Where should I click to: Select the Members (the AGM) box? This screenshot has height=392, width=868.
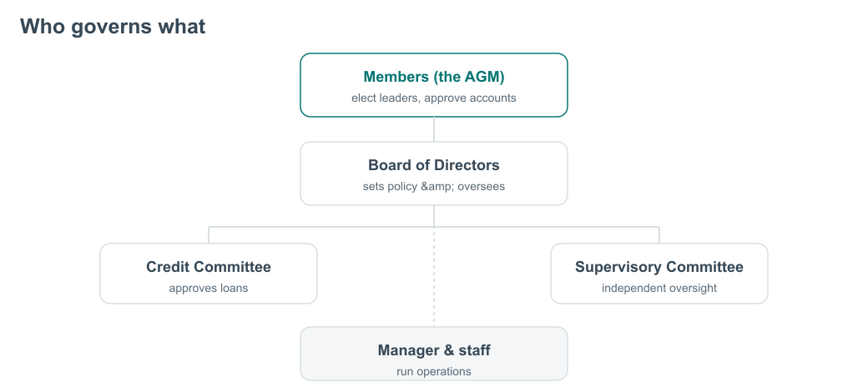point(434,85)
